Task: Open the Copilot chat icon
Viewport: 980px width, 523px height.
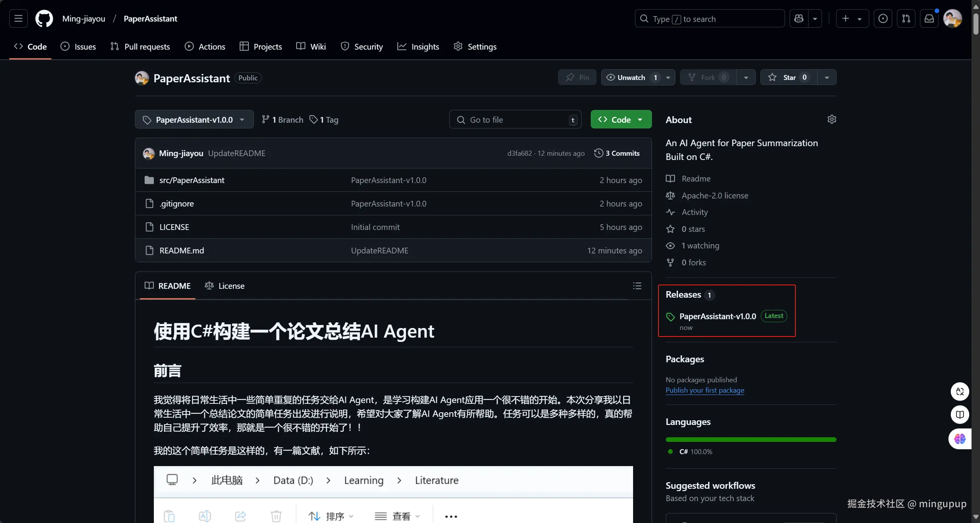Action: [799, 18]
